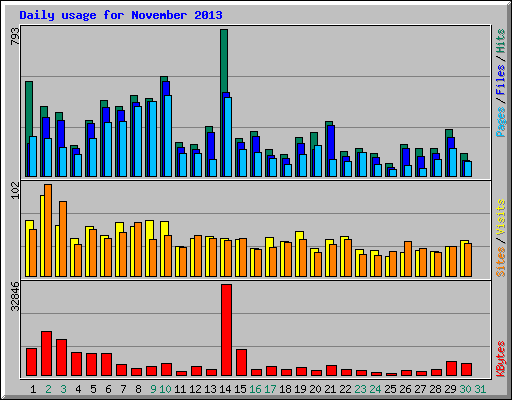The height and width of the screenshot is (400, 512).
Task: Click the tallest red KBytes bar on day 14
Action: (x=226, y=330)
